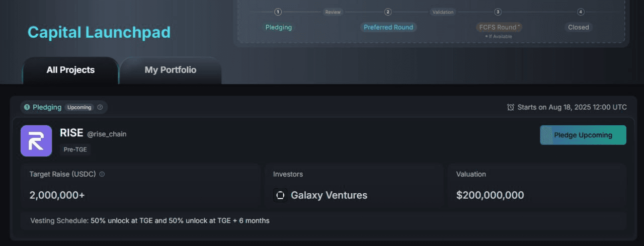Screen dimensions: 644x246
Task: Click the alarm clock icon near start date
Action: coord(511,107)
